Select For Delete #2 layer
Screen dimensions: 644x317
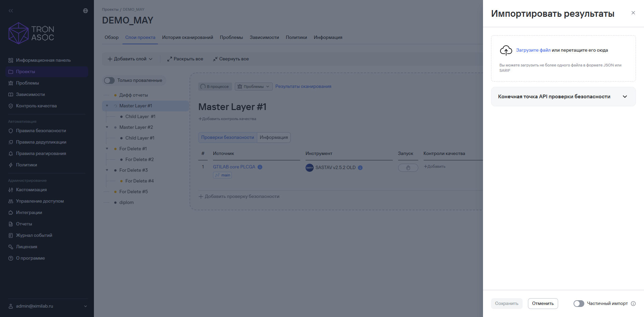(x=140, y=160)
